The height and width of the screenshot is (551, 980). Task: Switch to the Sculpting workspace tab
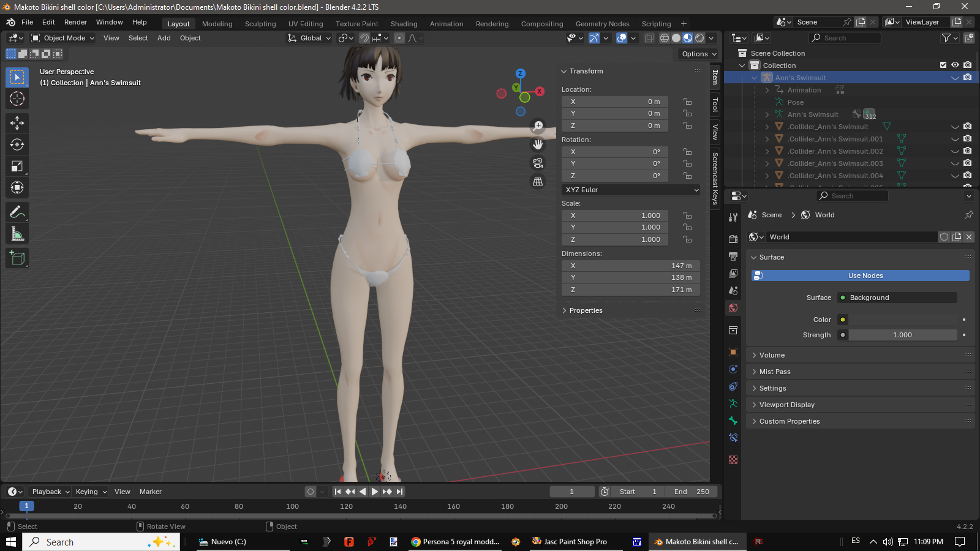260,24
